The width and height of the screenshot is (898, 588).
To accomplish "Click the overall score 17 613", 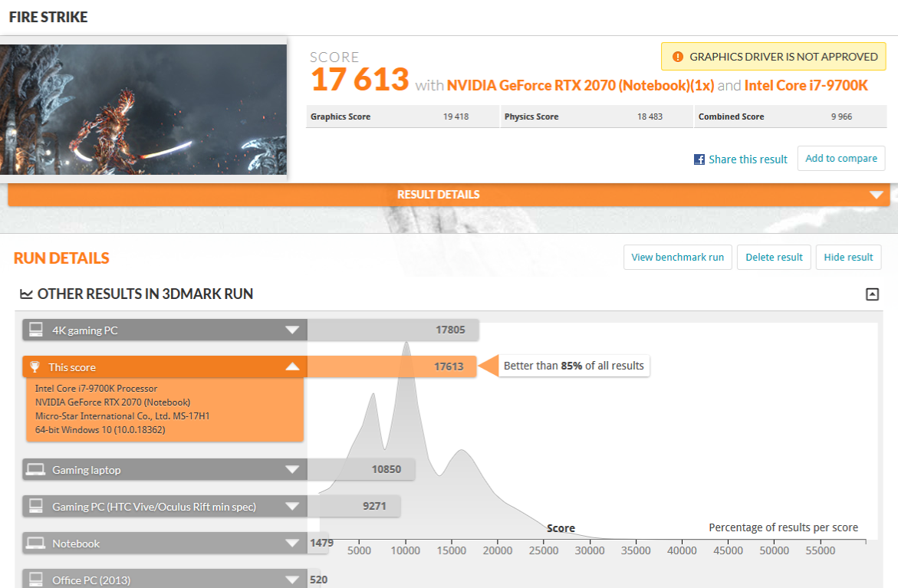I will coord(360,79).
